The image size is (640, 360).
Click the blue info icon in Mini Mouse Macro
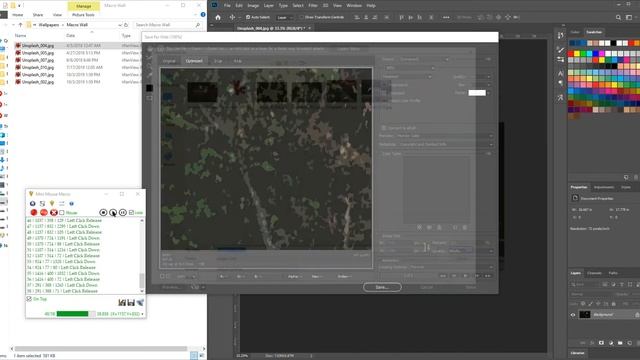[x=71, y=203]
